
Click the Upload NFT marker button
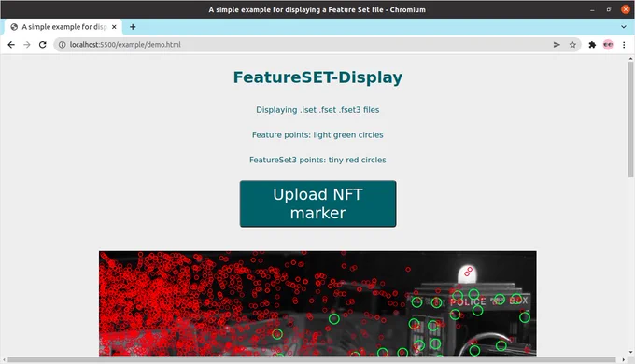[317, 203]
